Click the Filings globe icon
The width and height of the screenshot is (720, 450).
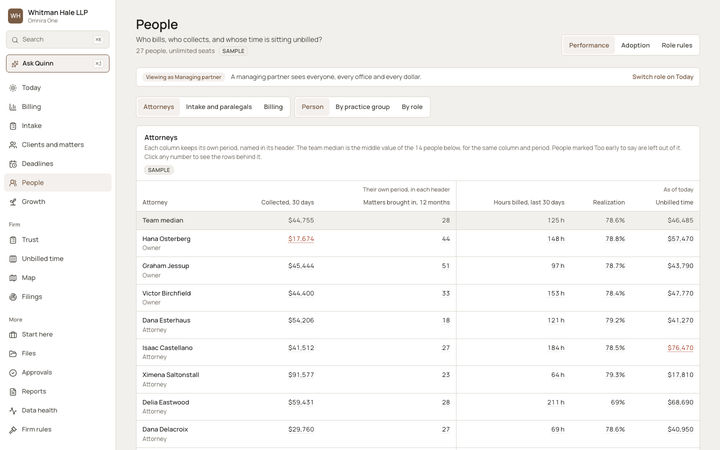click(x=13, y=297)
